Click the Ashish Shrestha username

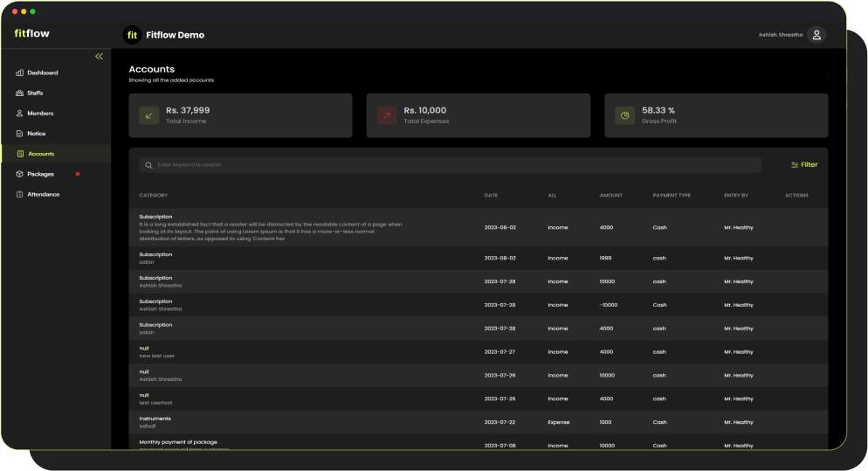[x=781, y=35]
